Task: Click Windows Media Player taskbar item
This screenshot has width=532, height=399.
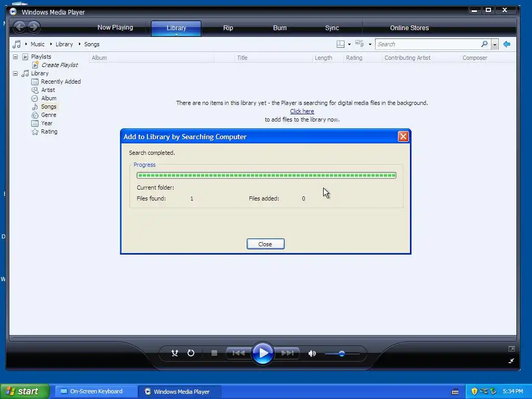Action: point(180,392)
